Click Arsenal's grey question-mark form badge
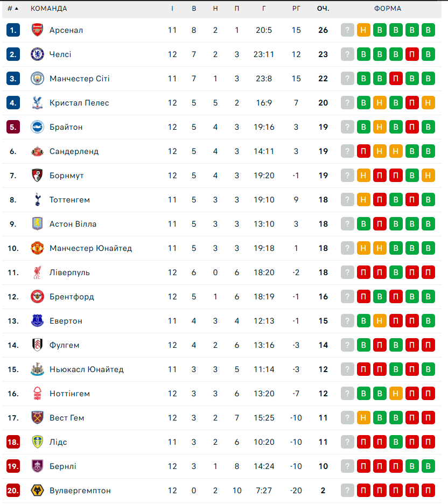The image size is (448, 504). [347, 30]
